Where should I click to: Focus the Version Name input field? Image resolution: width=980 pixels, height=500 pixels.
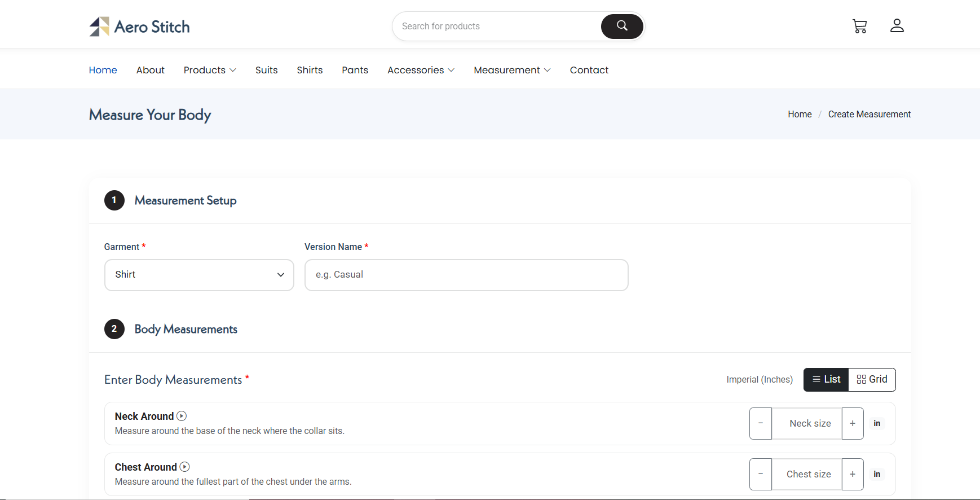point(466,275)
